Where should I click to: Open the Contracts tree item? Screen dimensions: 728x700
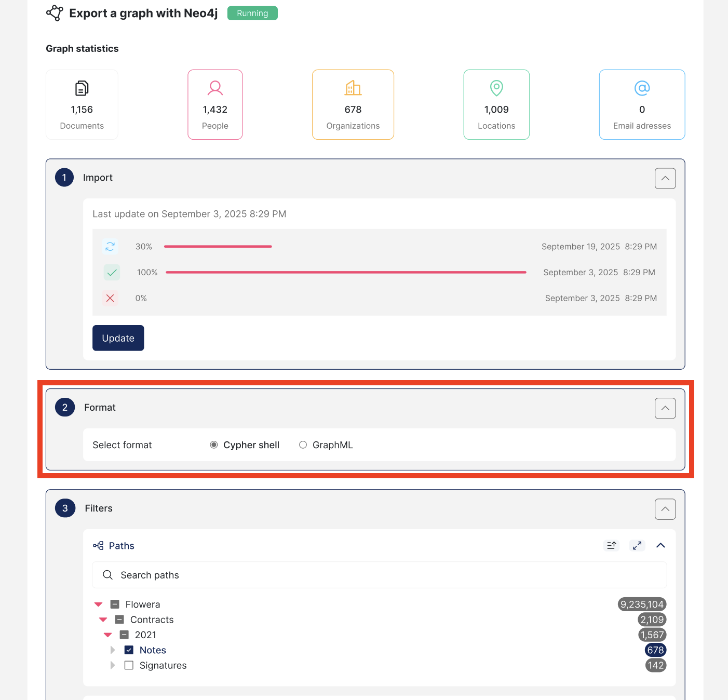[152, 620]
